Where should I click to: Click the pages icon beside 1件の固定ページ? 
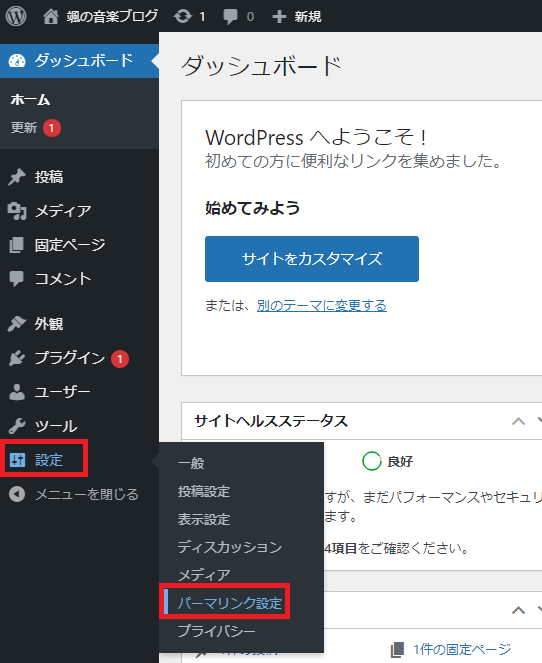(397, 649)
